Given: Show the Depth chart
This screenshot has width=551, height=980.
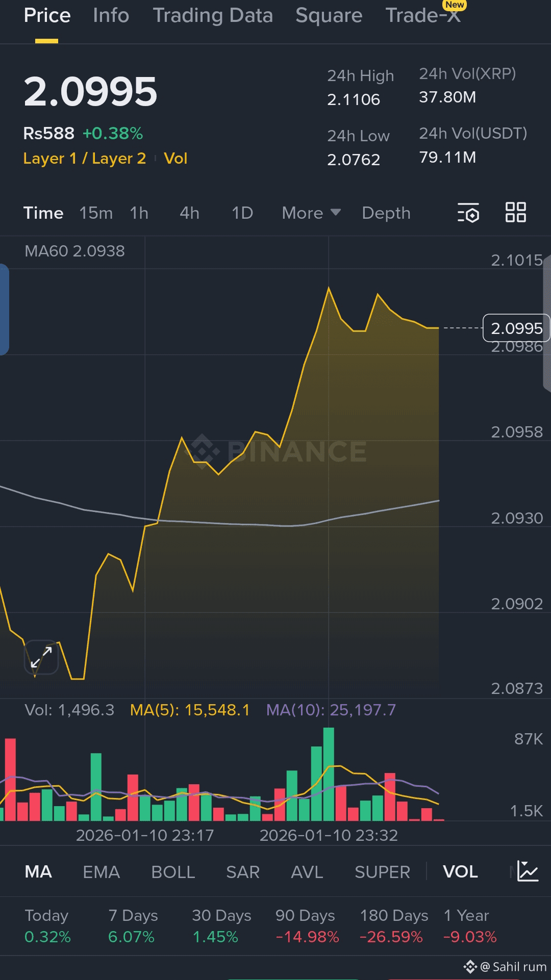Looking at the screenshot, I should [x=386, y=213].
